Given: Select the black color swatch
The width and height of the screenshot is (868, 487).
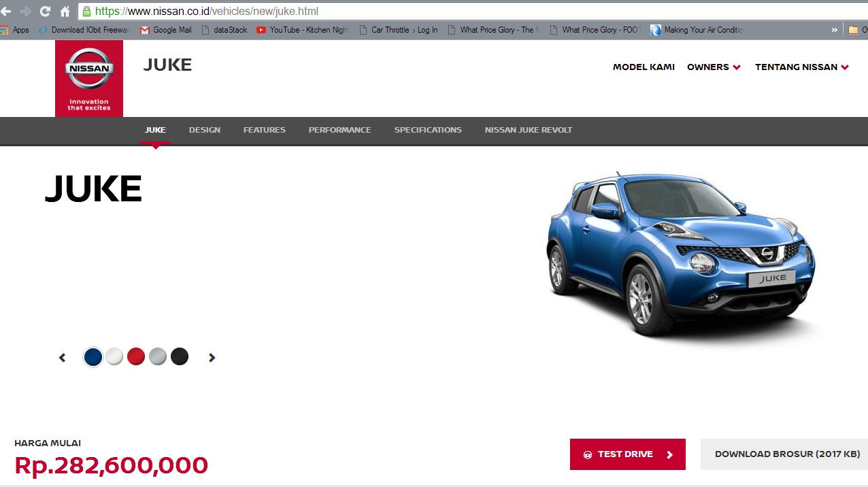Looking at the screenshot, I should click(x=180, y=356).
